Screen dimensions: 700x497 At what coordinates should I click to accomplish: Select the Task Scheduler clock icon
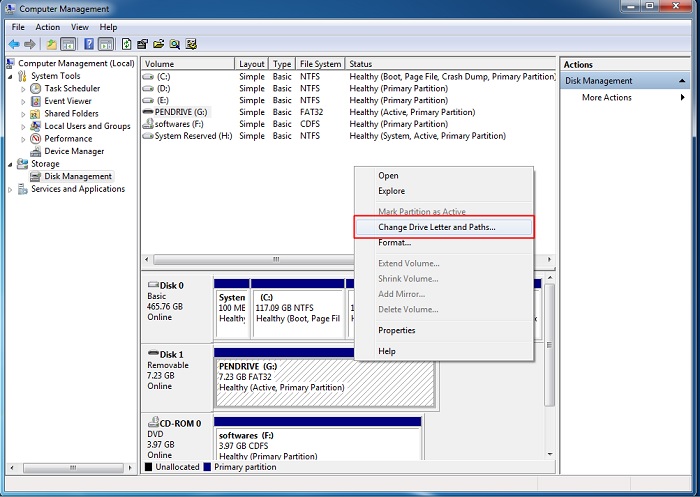pyautogui.click(x=36, y=88)
